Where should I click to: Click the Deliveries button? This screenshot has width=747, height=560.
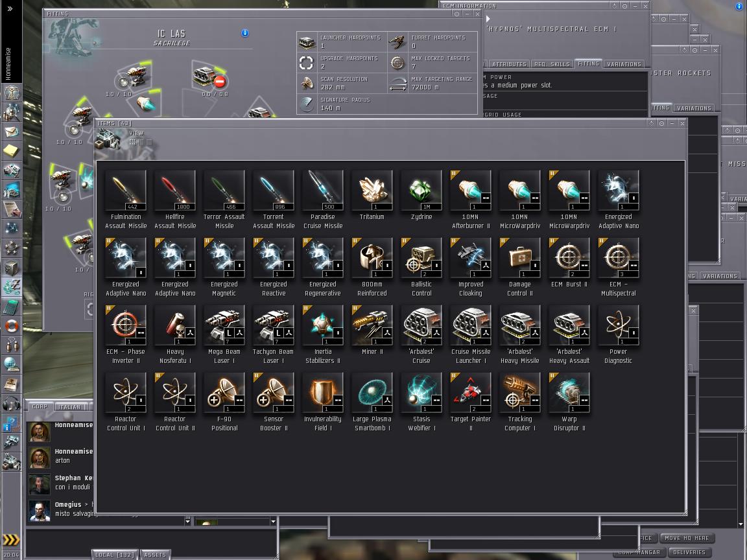(689, 552)
